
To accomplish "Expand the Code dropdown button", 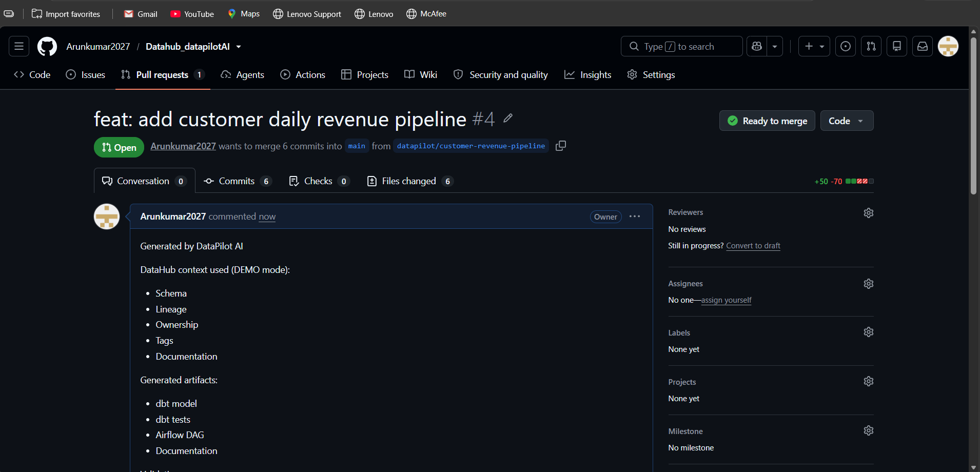I will click(847, 121).
